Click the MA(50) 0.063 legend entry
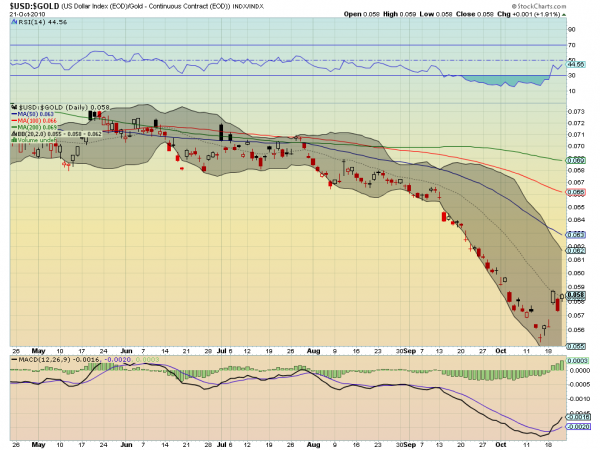This screenshot has height=450, width=600. 36,114
